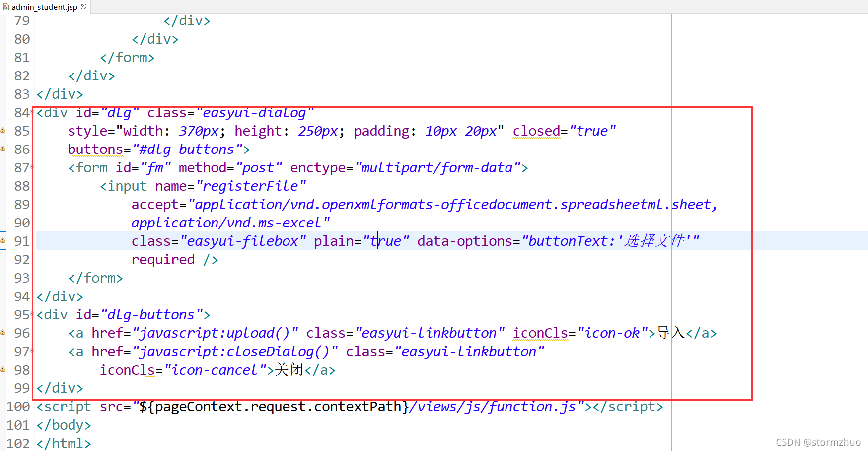Close the admin_student.jsp tab with its X icon
The height and width of the screenshot is (451, 868).
click(84, 7)
